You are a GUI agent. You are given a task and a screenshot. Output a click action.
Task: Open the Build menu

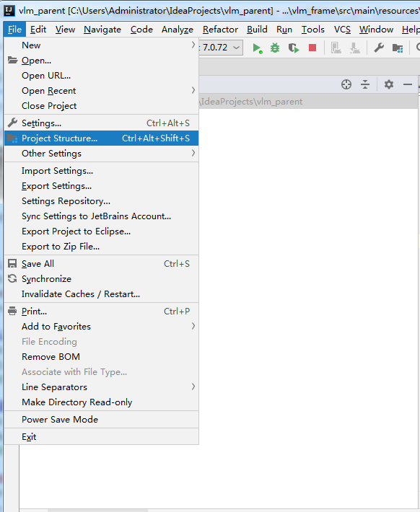[x=257, y=30]
